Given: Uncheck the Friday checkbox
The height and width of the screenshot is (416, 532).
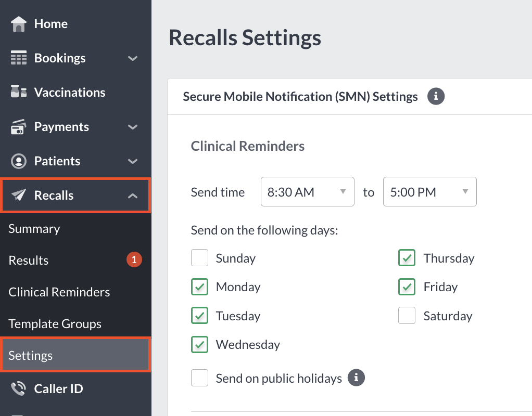Looking at the screenshot, I should [x=407, y=287].
